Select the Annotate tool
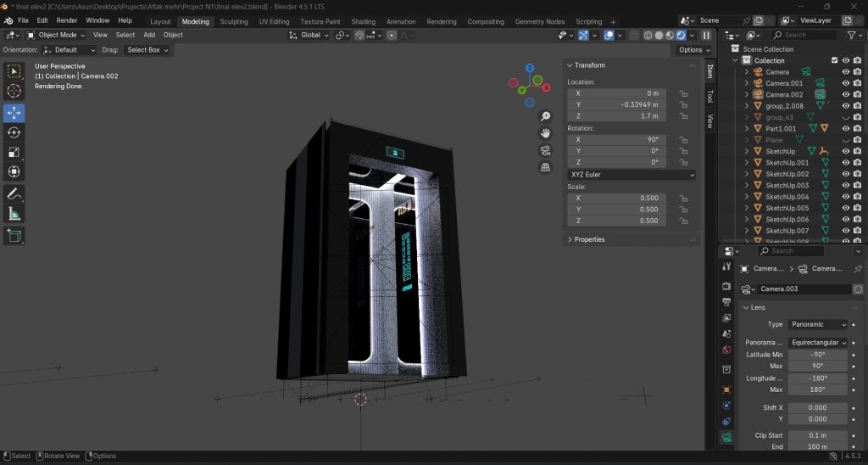Screen dimensions: 868x465 click(x=14, y=194)
